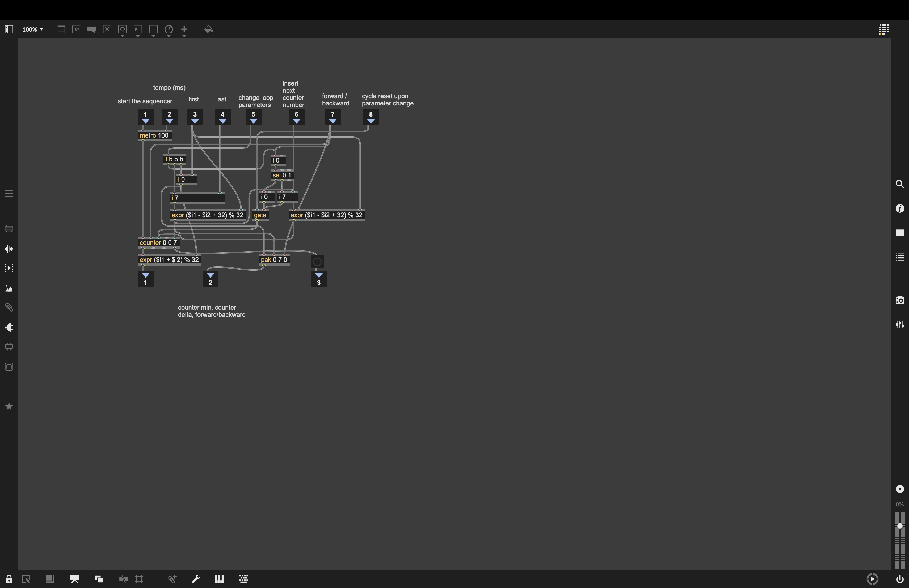Select inlet 5 change loop parameters
The width and height of the screenshot is (909, 588).
point(254,118)
